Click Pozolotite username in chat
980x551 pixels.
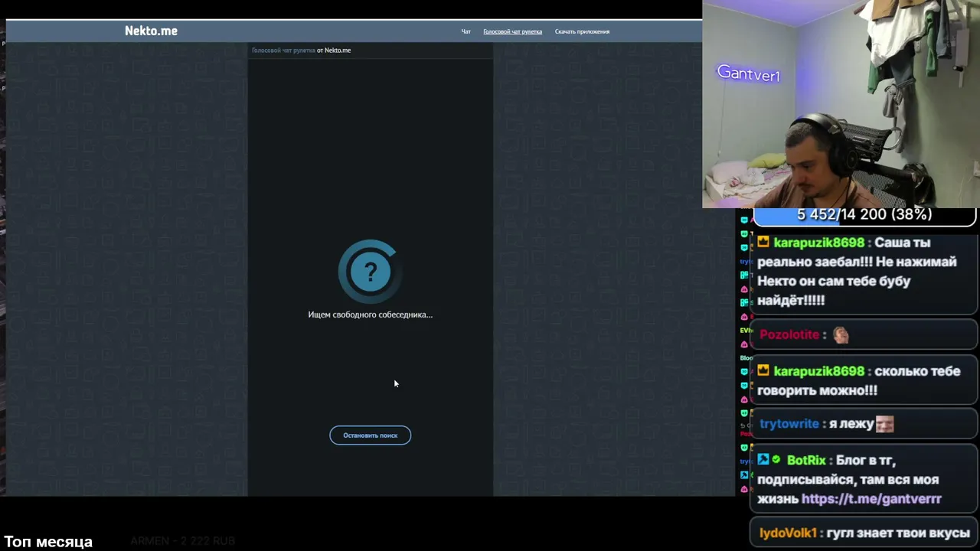click(x=789, y=334)
